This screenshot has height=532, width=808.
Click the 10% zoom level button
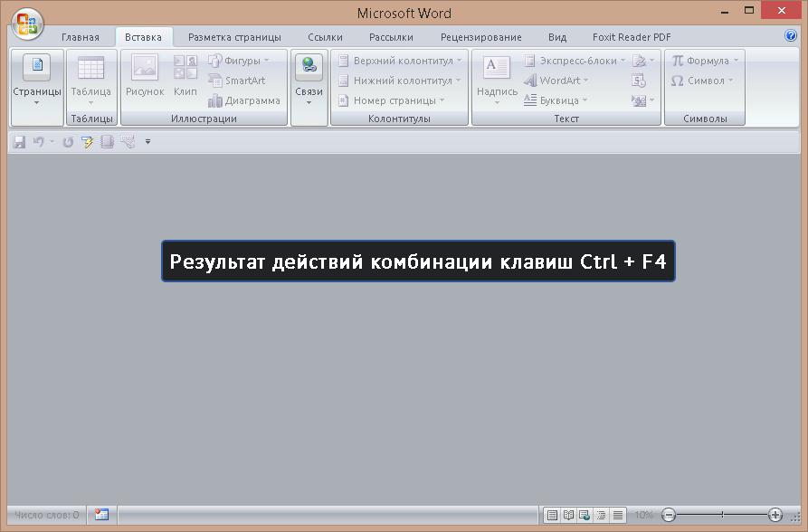(643, 515)
